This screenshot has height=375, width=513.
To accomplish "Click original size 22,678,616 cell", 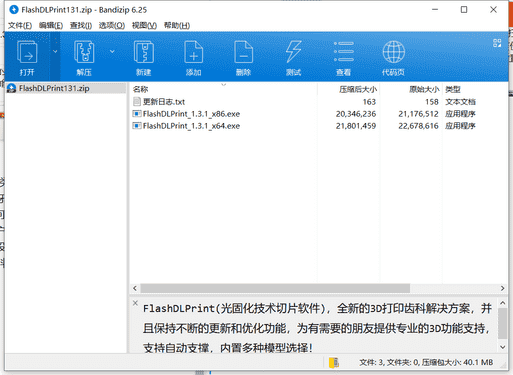I will click(418, 126).
